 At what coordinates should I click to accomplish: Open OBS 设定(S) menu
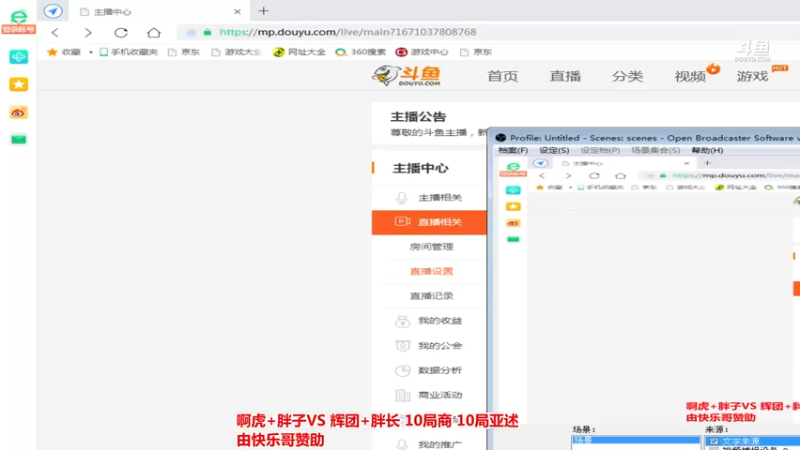click(554, 151)
